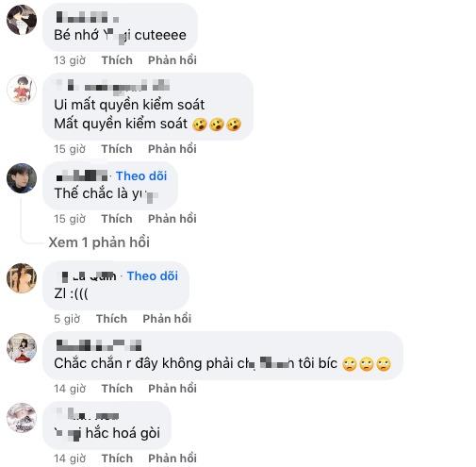Image resolution: width=476 pixels, height=467 pixels.
Task: Open the '13 giờ' comment timestamp
Action: coord(70,60)
